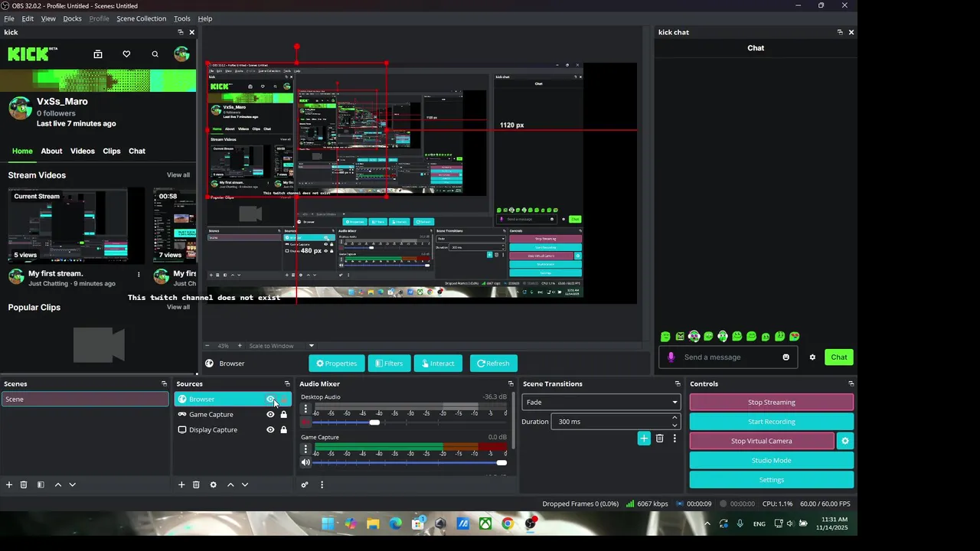Click Stop Streaming button
This screenshot has width=980, height=551.
pyautogui.click(x=772, y=402)
